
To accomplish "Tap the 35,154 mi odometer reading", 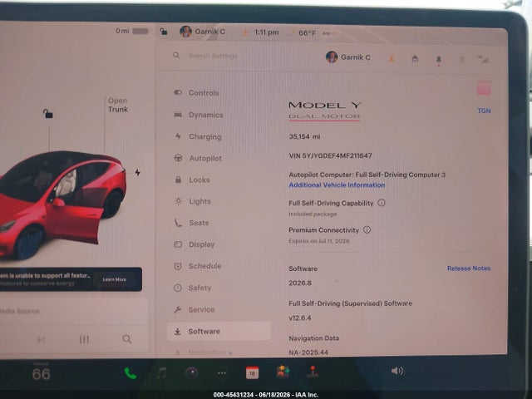I will 304,136.
